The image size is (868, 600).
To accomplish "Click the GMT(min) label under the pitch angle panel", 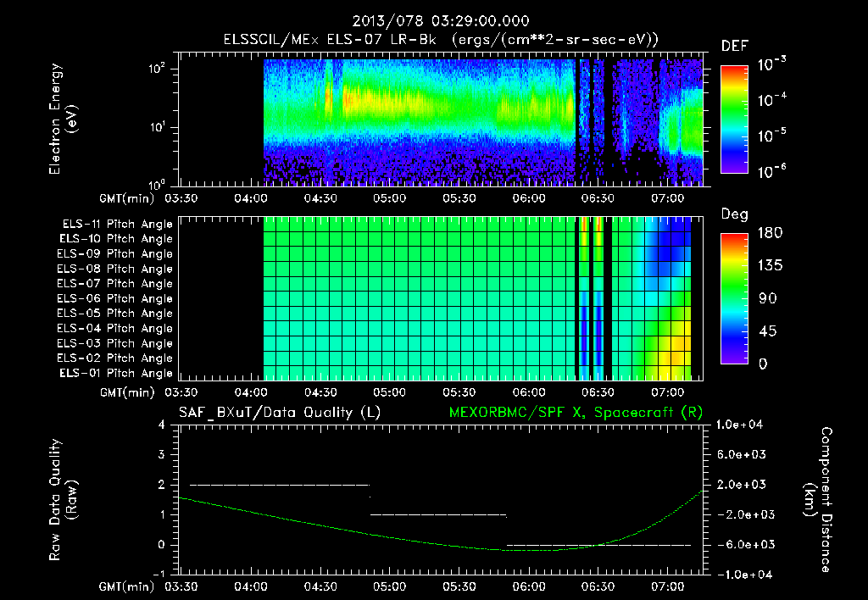I will pos(127,392).
